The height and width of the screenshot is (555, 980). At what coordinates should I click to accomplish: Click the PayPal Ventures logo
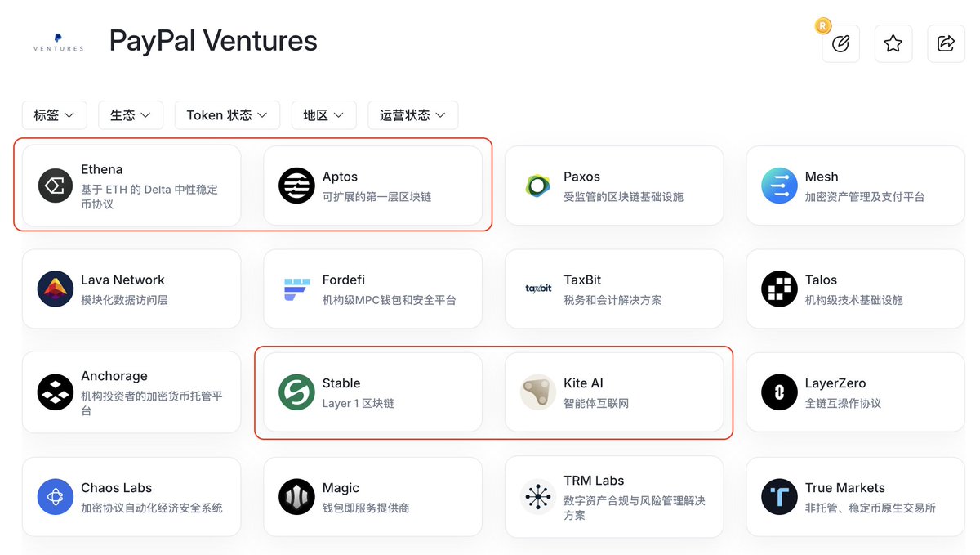(58, 43)
